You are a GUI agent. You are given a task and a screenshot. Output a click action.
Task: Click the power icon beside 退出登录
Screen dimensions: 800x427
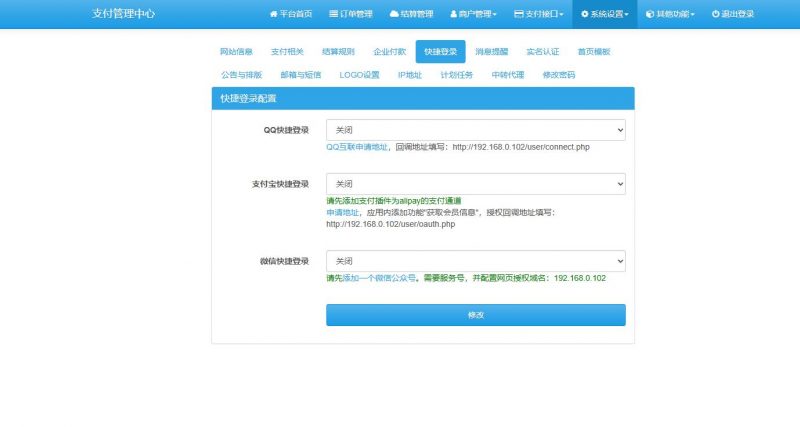(715, 14)
